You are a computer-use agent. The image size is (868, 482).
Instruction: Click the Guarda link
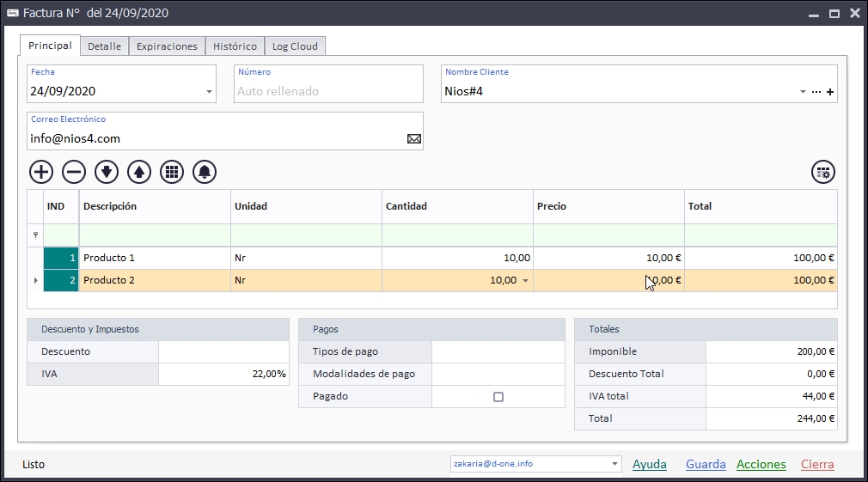click(x=706, y=464)
